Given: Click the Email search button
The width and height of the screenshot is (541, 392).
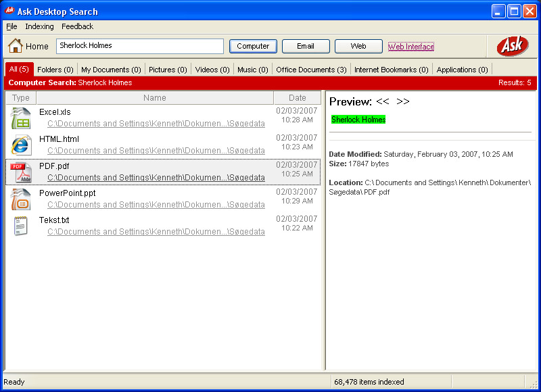Looking at the screenshot, I should tap(306, 46).
